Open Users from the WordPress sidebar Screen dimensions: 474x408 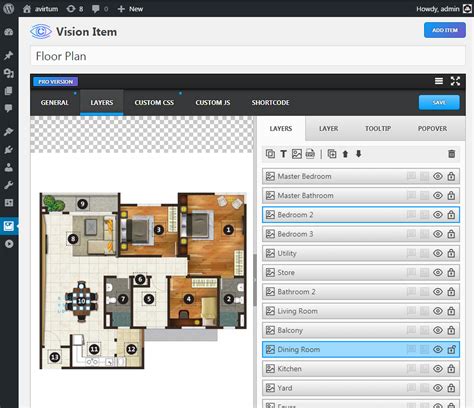(9, 167)
